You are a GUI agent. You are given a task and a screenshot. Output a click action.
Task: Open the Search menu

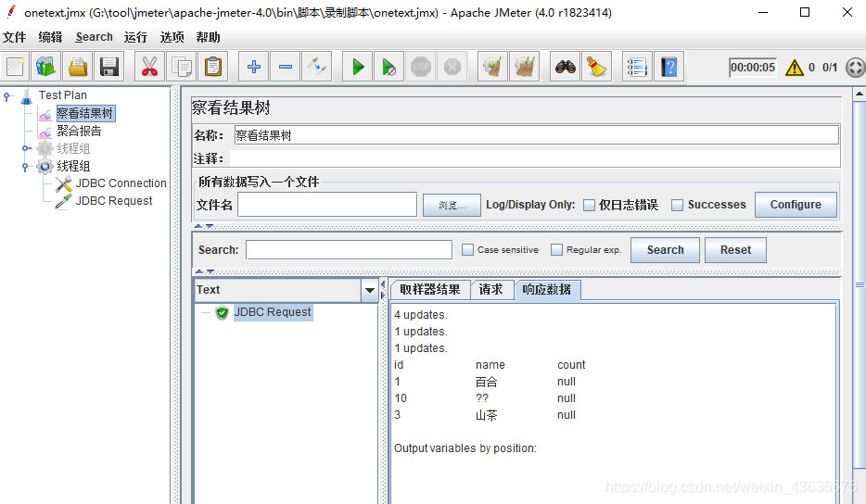94,37
